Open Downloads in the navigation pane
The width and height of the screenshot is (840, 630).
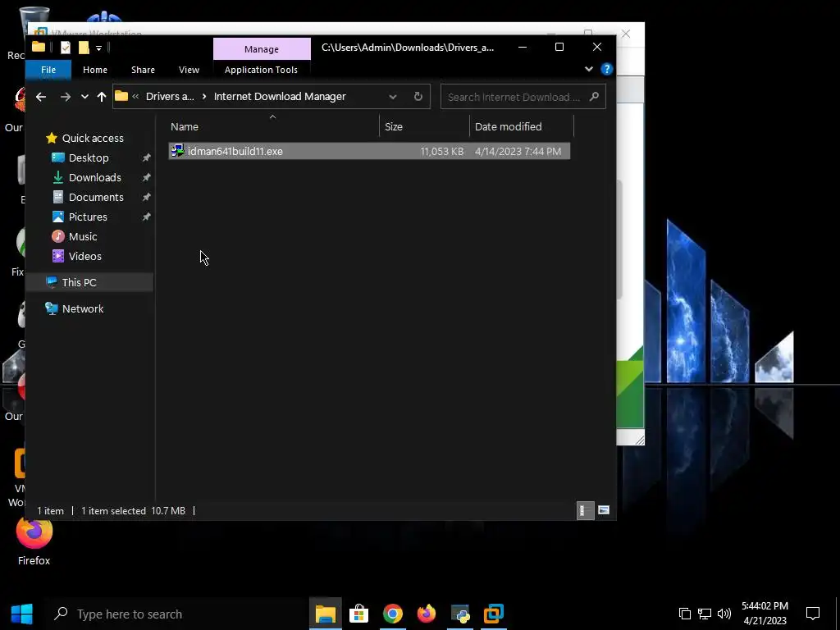tap(95, 178)
